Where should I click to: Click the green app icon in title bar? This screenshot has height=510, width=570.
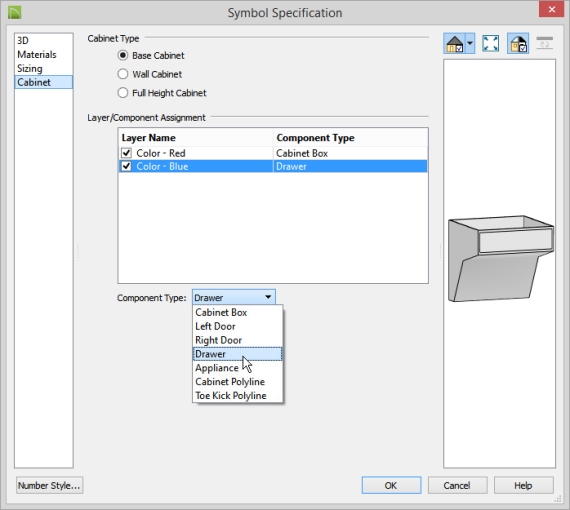pyautogui.click(x=15, y=12)
